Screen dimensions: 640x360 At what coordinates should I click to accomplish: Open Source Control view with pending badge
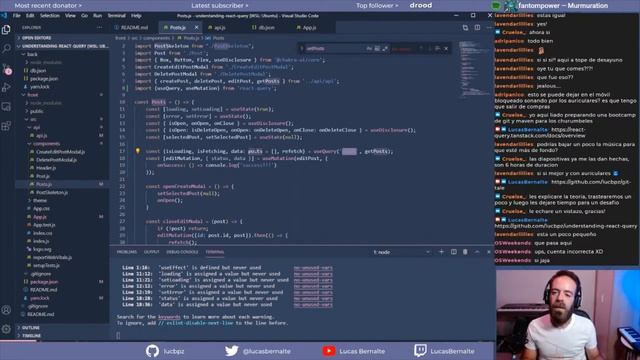7,69
